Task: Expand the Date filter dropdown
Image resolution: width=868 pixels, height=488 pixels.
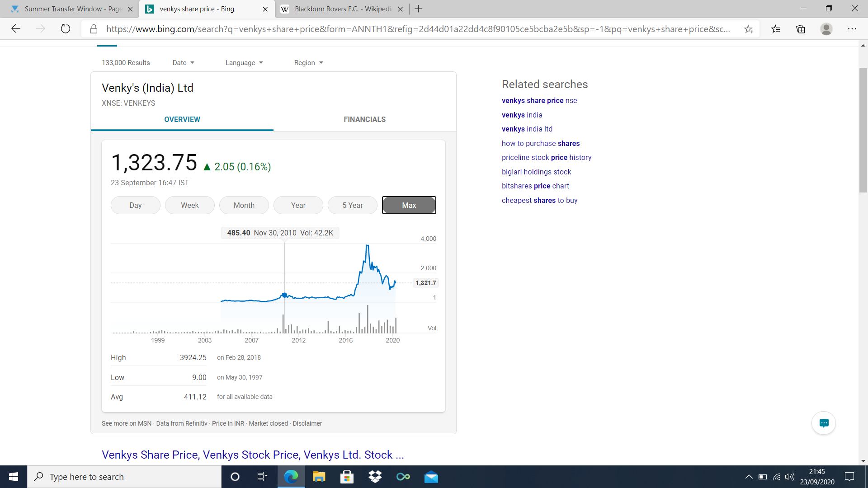Action: 183,63
